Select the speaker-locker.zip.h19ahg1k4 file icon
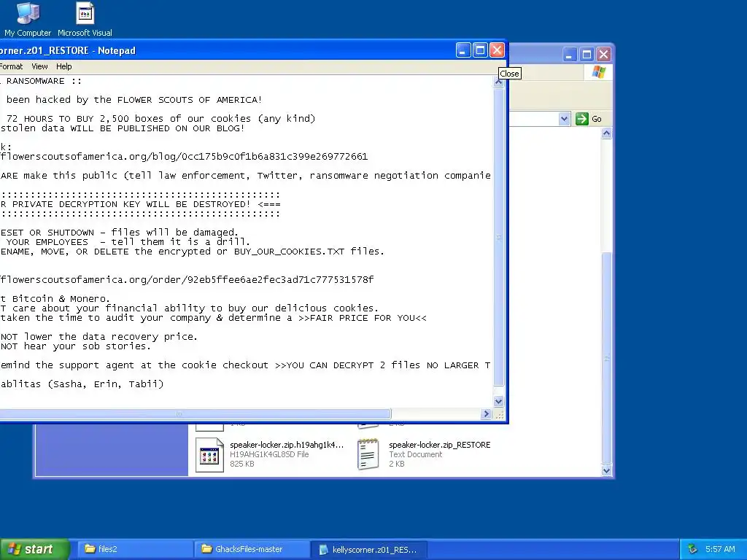 [209, 455]
